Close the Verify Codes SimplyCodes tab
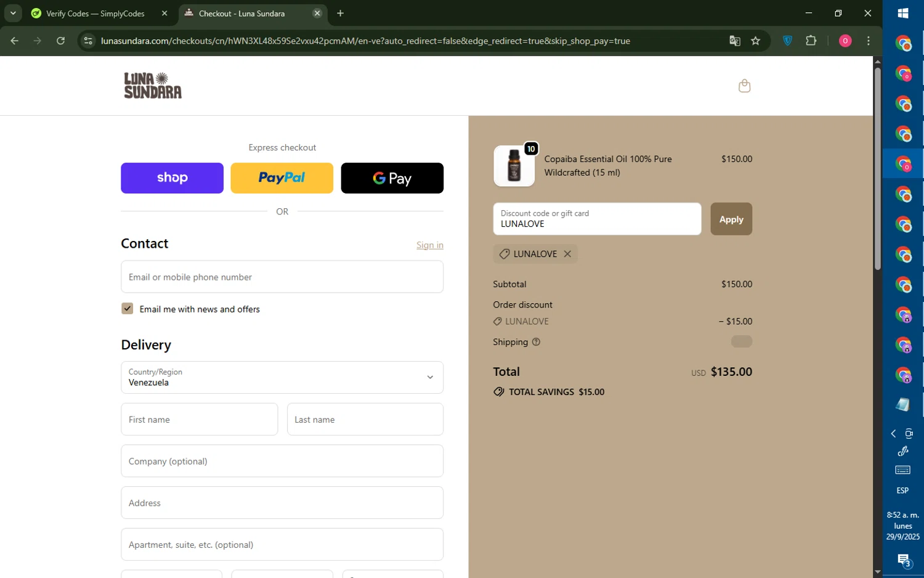924x578 pixels. [164, 13]
